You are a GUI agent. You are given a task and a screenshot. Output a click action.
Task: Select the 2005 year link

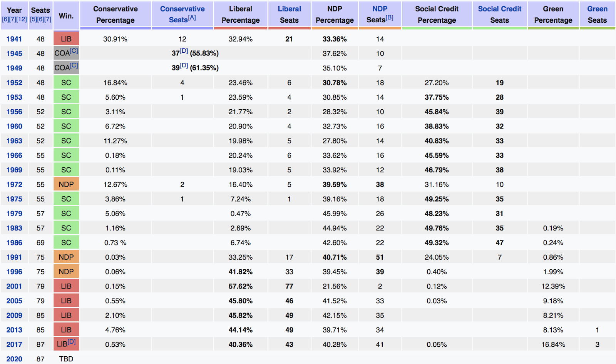pyautogui.click(x=14, y=301)
